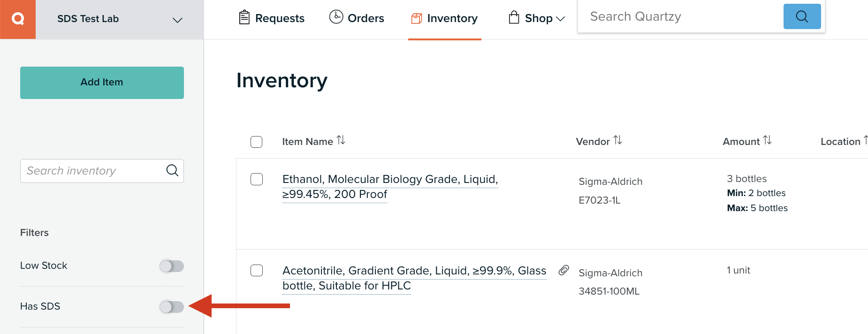This screenshot has width=868, height=334.
Task: Check the Acetonitrile item checkbox
Action: point(257,271)
